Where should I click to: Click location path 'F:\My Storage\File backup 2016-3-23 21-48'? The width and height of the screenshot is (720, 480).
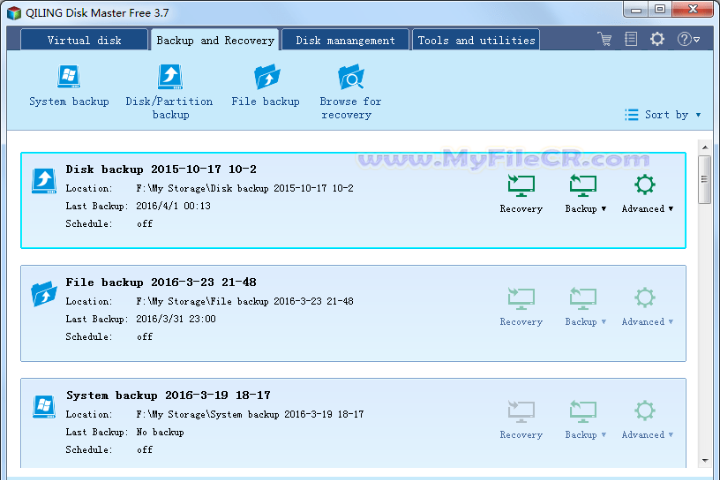(245, 301)
